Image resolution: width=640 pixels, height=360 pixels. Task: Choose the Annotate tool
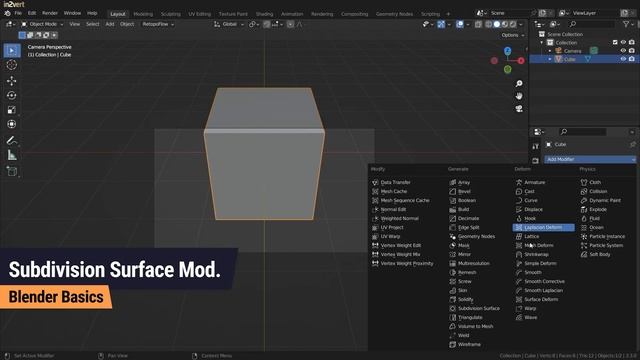pos(12,140)
